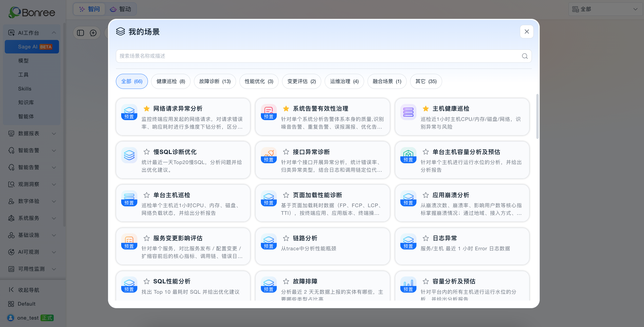The height and width of the screenshot is (327, 644).
Task: Open Sage AI BETA in sidebar
Action: tap(32, 47)
